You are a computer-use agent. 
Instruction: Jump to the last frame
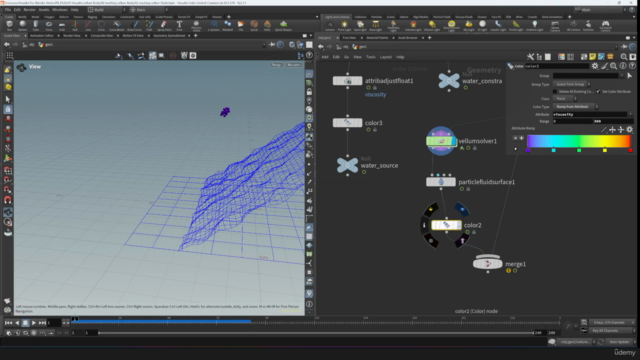click(42, 322)
